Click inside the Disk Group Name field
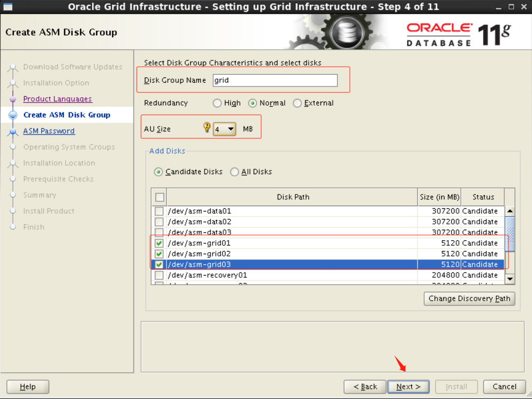Viewport: 532px width, 399px height. (x=275, y=80)
